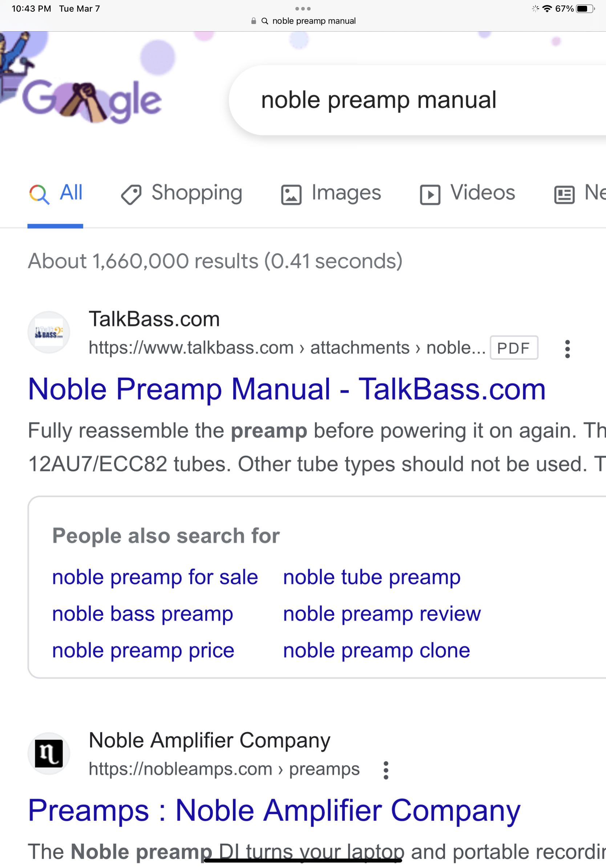606x868 pixels.
Task: Click the PDF badge on TalkBass result
Action: click(514, 348)
